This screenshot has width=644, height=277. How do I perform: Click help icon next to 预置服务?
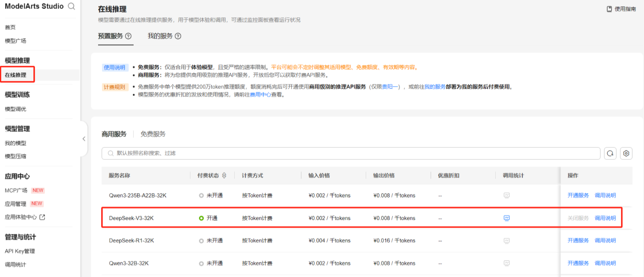pos(128,36)
